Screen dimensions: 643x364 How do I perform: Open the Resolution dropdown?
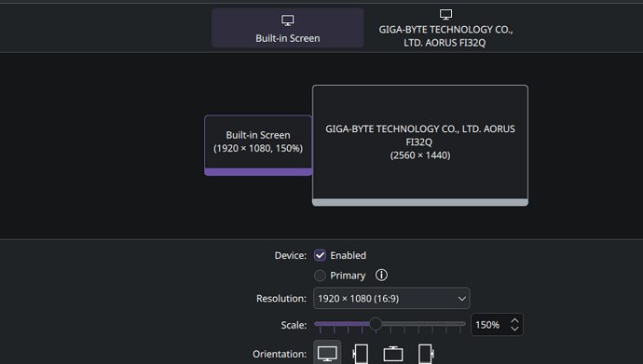tap(391, 299)
